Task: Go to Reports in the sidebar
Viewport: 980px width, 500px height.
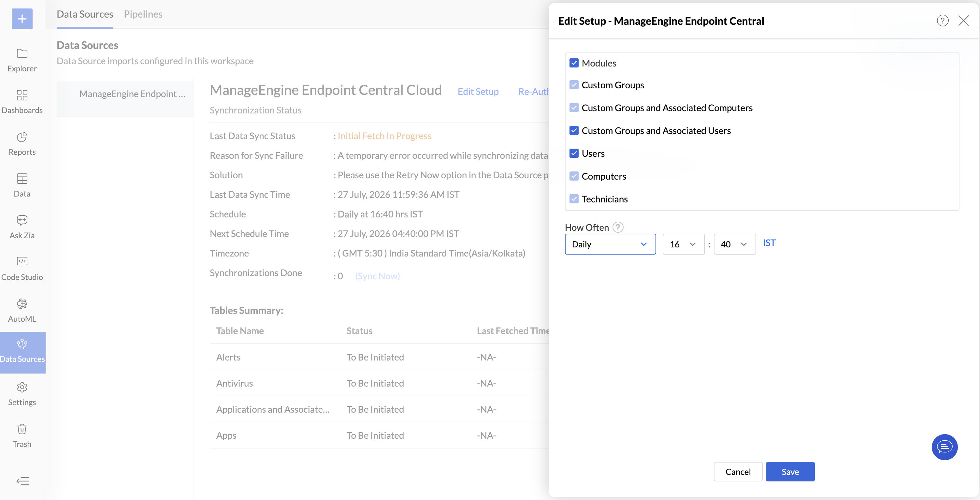Action: 22,143
